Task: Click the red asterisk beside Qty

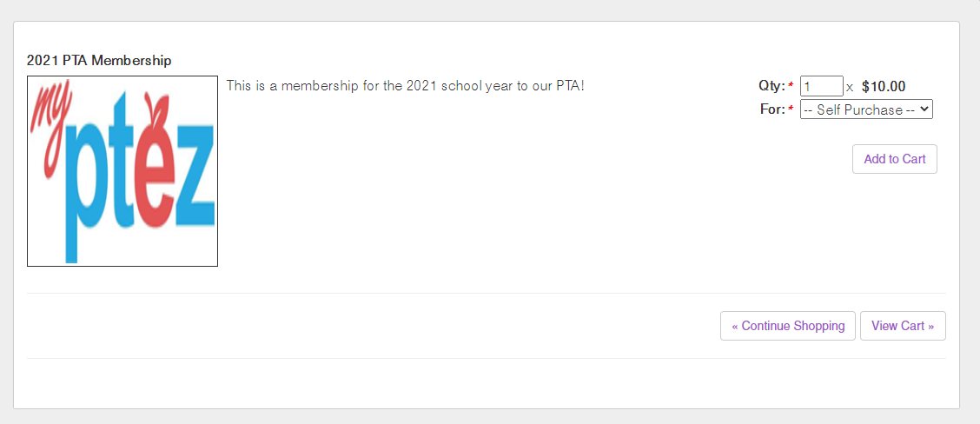Action: [791, 87]
